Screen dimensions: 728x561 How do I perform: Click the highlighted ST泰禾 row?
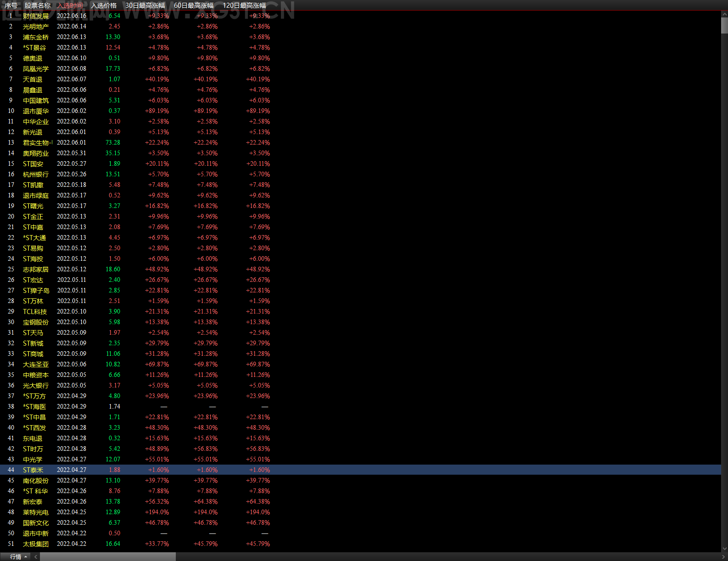click(x=360, y=470)
